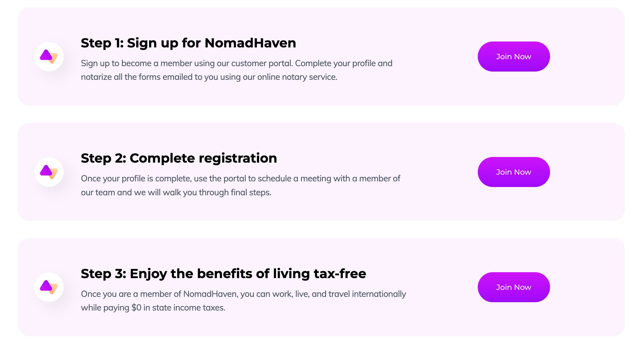
Task: Select the 'Step 3: Enjoy the benefits' heading
Action: point(223,274)
